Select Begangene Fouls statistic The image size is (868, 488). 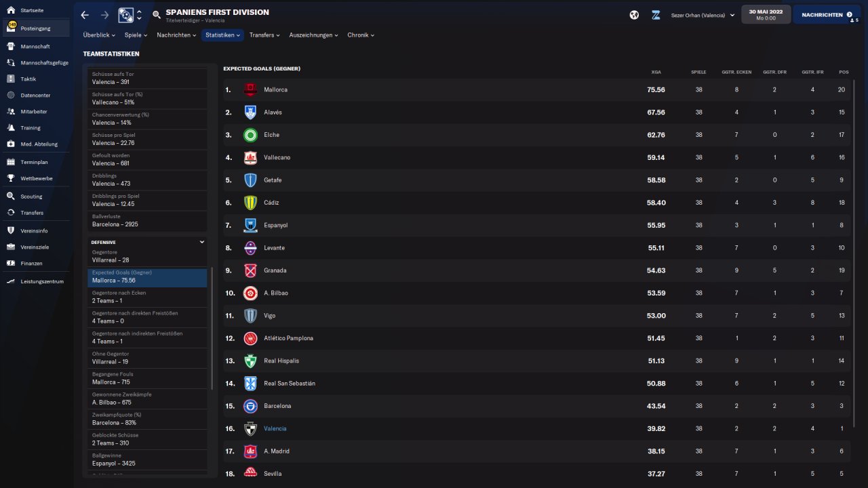(x=147, y=378)
